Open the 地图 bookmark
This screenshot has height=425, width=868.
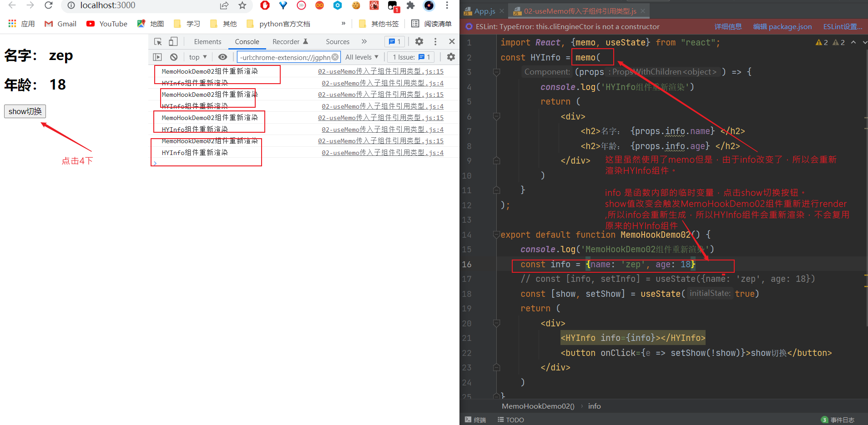(x=151, y=24)
